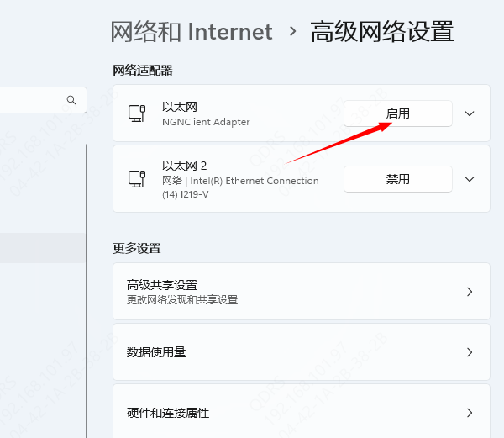Click the 以太网 2 Intel adapter icon
Image resolution: width=504 pixels, height=438 pixels.
click(x=137, y=178)
